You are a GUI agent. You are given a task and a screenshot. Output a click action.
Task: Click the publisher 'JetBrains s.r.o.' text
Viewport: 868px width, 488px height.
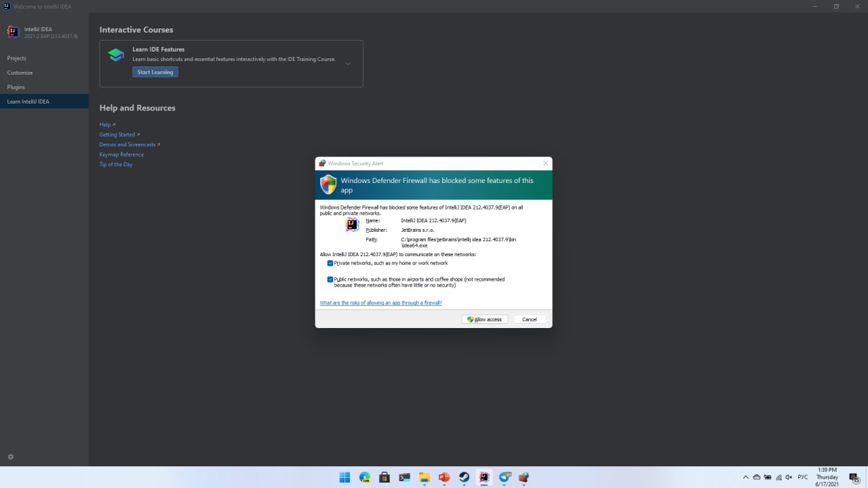coord(418,230)
